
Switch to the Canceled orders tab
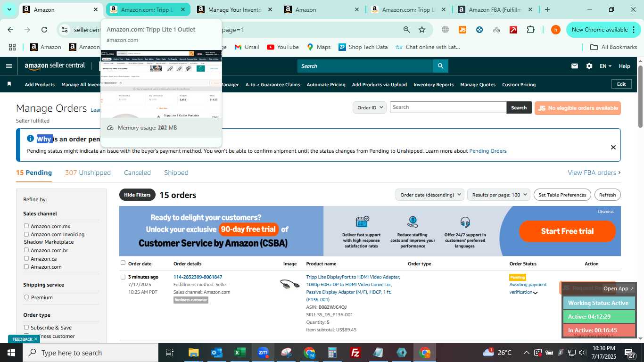137,173
